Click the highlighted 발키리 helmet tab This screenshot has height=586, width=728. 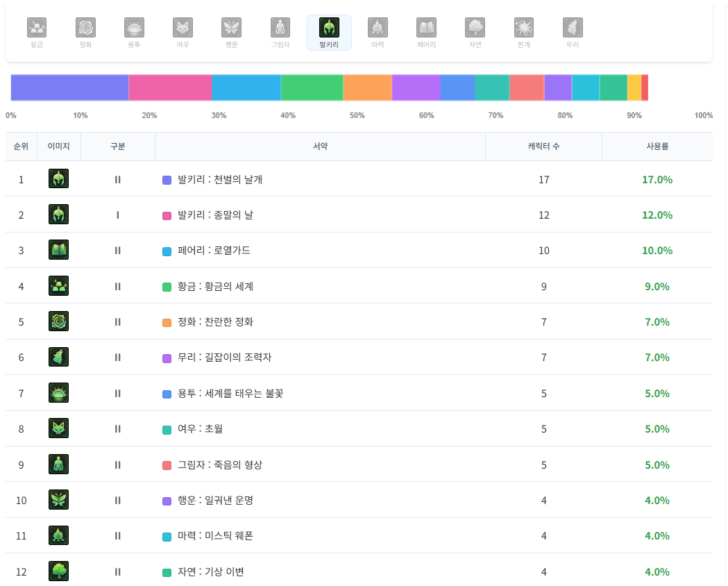[x=329, y=32]
